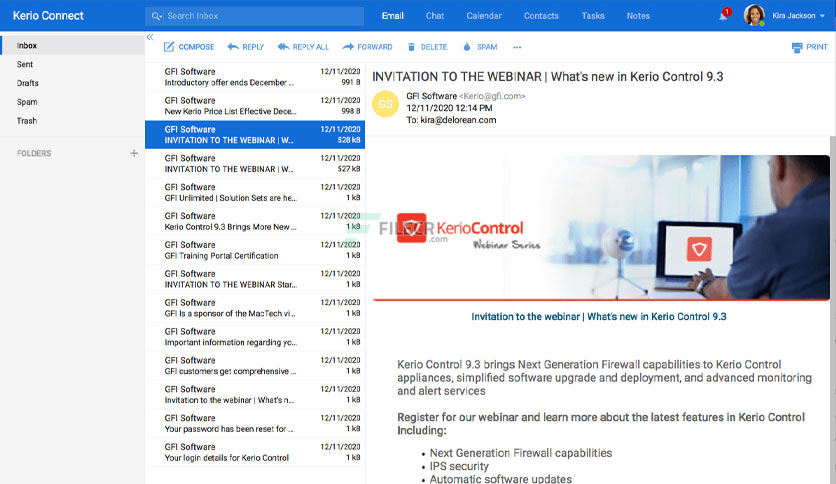Open GFI Training Portal Certification email
The height and width of the screenshot is (484, 836).
click(255, 250)
